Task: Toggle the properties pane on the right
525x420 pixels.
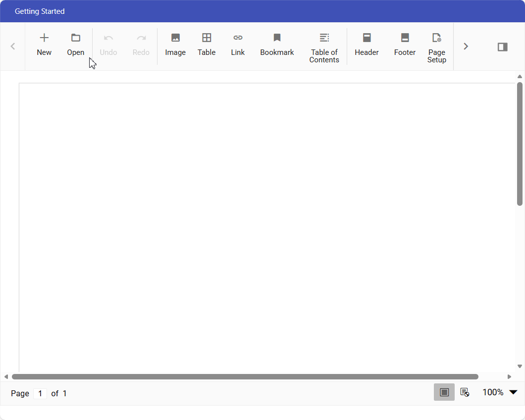Action: coord(502,46)
